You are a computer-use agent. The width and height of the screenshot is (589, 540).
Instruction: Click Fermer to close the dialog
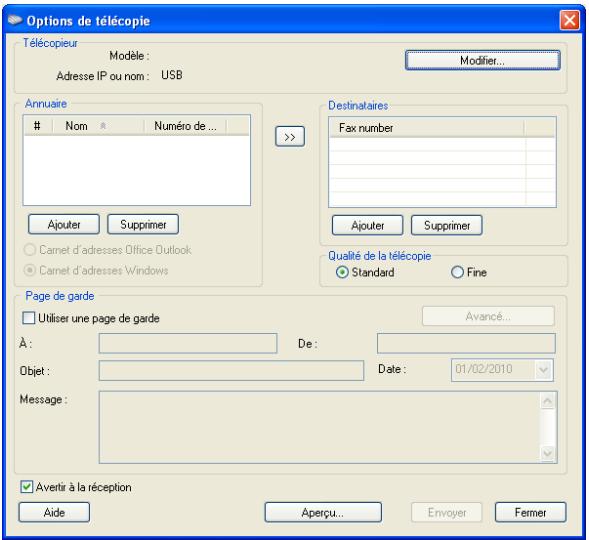point(530,513)
